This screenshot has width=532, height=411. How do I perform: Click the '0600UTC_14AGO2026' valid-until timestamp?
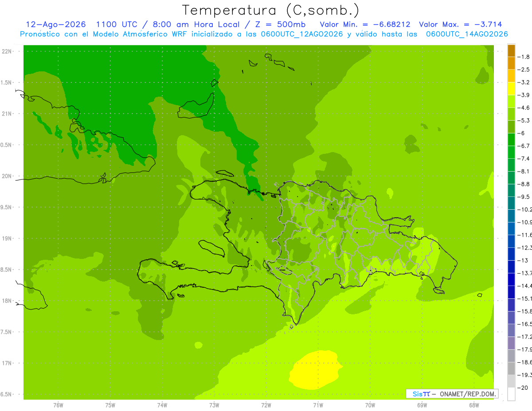click(466, 34)
